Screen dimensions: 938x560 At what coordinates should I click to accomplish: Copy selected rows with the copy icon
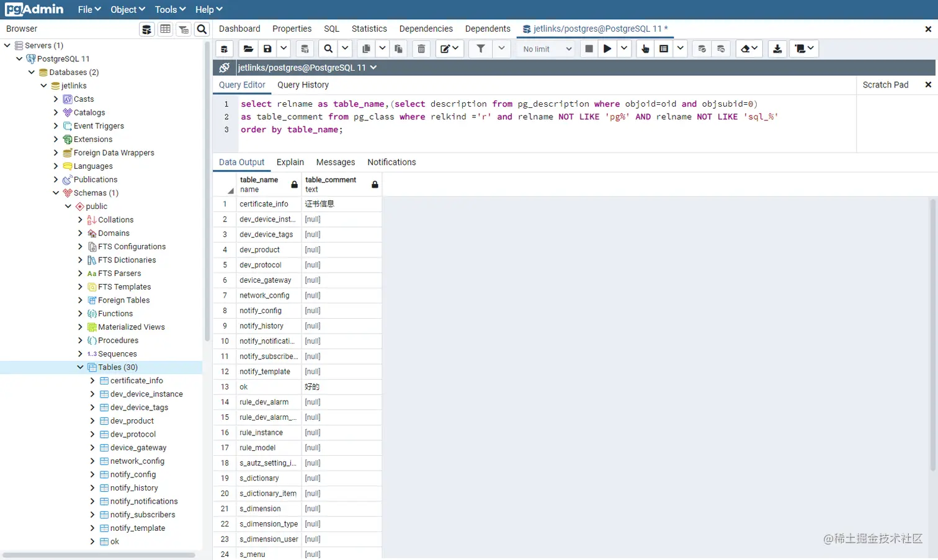(367, 49)
